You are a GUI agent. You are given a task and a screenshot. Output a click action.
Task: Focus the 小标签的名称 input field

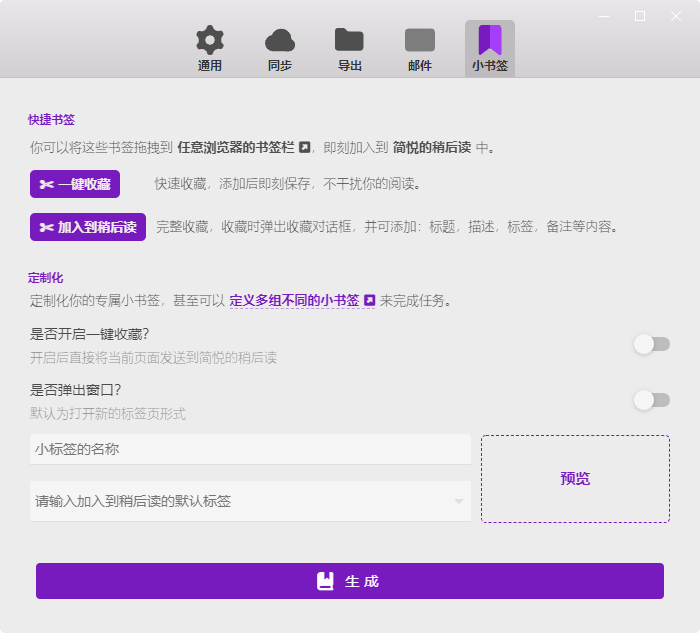point(250,449)
